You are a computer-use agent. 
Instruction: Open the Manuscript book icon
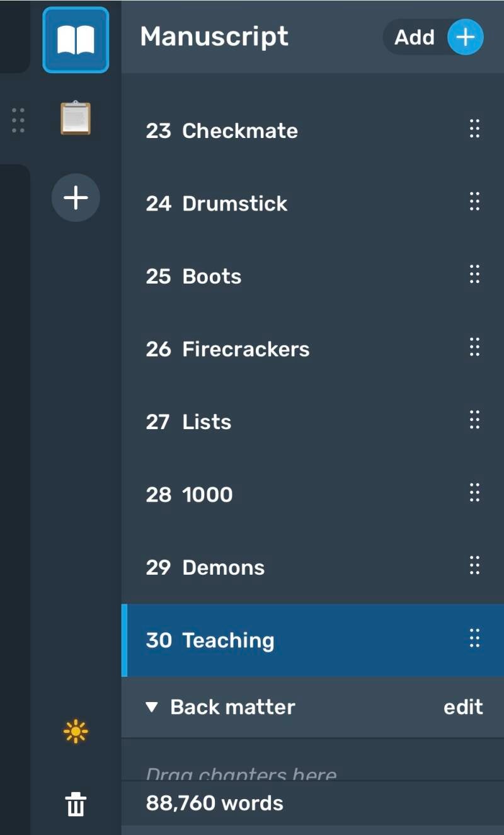pos(76,40)
